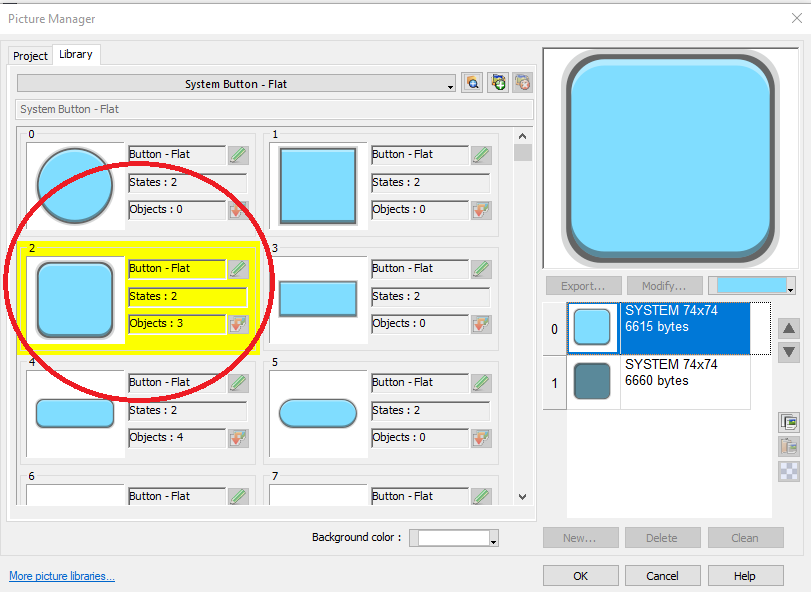Click the add library icon with green plus
Image resolution: width=811 pixels, height=592 pixels.
pos(497,84)
